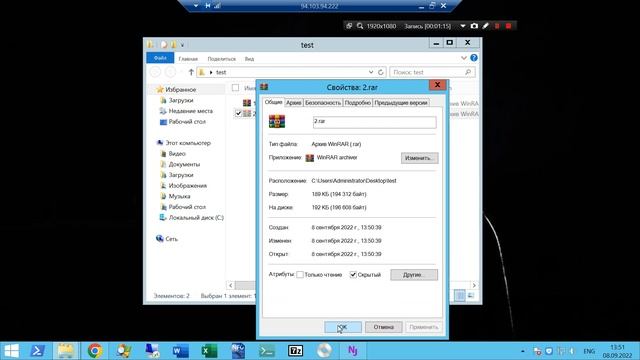Click the magnifier zoom icon in recording bar

coord(360,26)
